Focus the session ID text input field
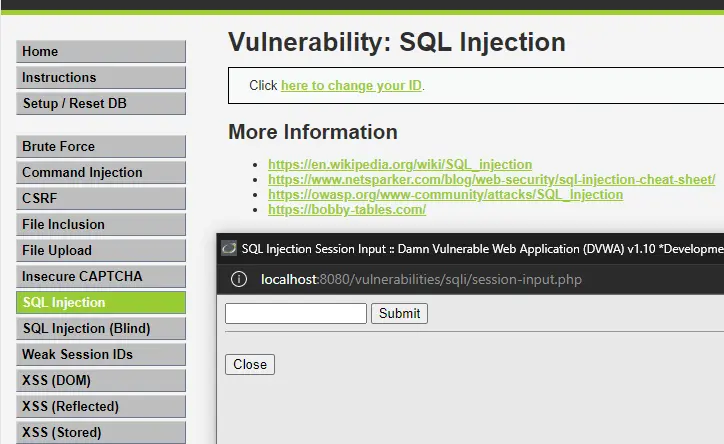 [296, 313]
